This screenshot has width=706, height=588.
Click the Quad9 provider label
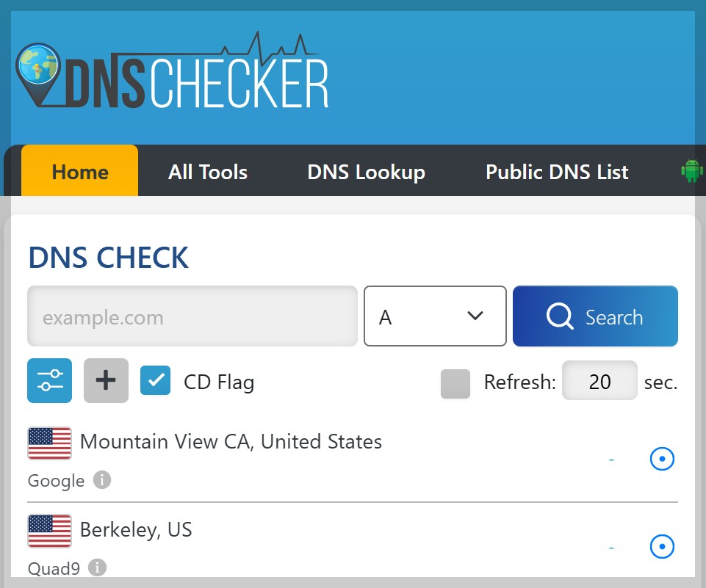click(x=54, y=569)
